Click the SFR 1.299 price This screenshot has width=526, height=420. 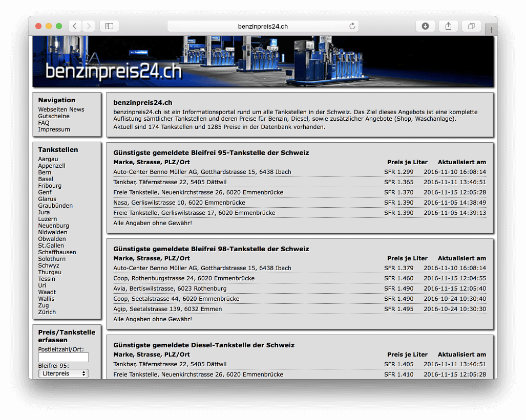click(399, 172)
